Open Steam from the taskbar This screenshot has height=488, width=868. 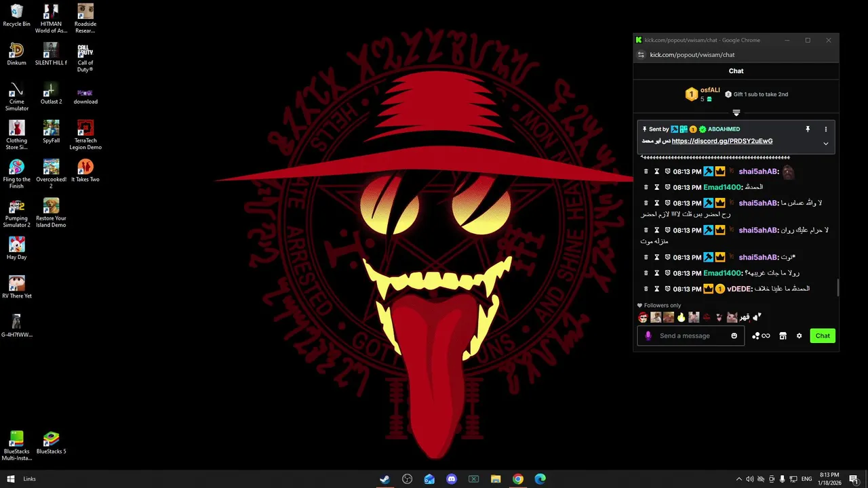(384, 479)
